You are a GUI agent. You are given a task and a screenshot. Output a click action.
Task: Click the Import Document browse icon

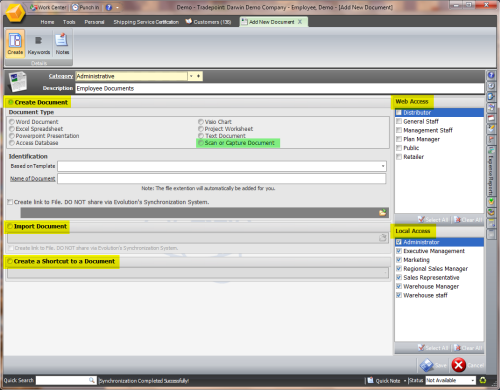(x=382, y=238)
